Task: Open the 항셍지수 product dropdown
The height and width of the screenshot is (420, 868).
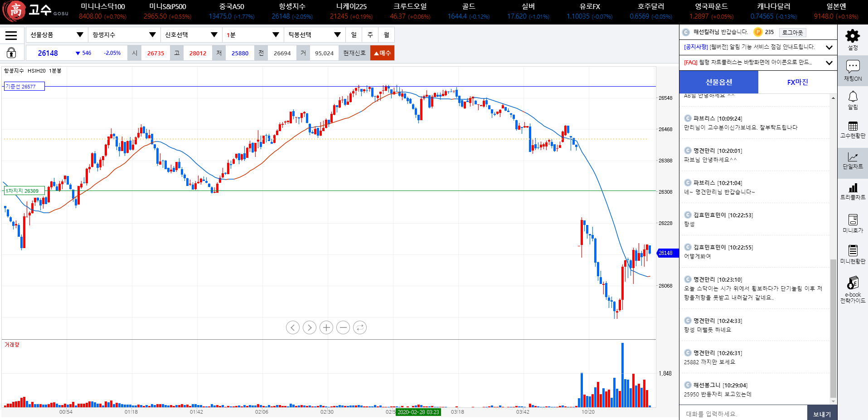Action: pos(124,35)
